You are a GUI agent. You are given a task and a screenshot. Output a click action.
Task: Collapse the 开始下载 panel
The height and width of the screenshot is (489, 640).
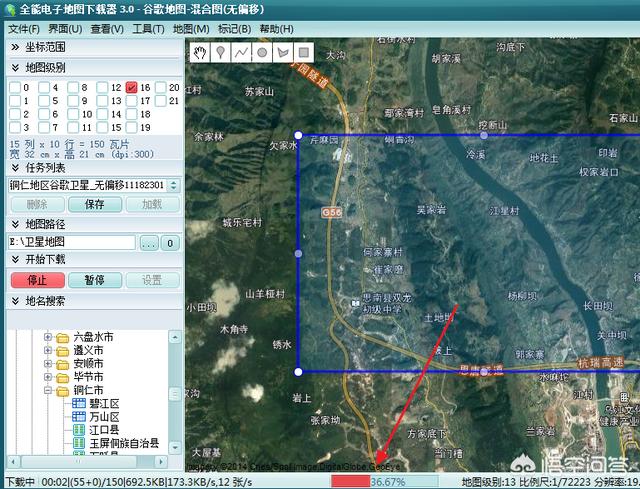(15, 259)
